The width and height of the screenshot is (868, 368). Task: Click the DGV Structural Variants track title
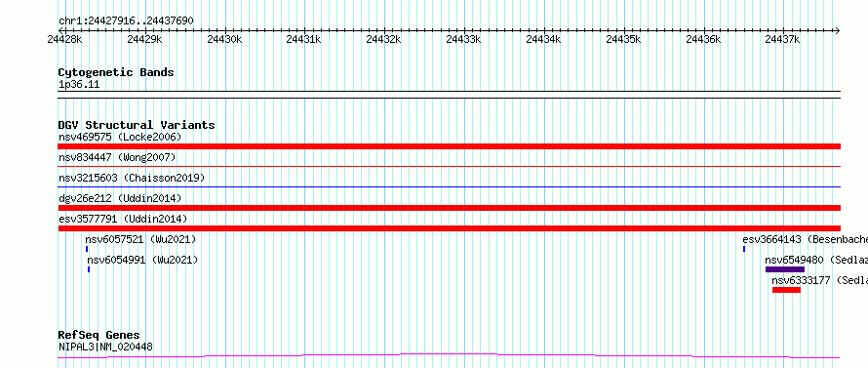[137, 125]
